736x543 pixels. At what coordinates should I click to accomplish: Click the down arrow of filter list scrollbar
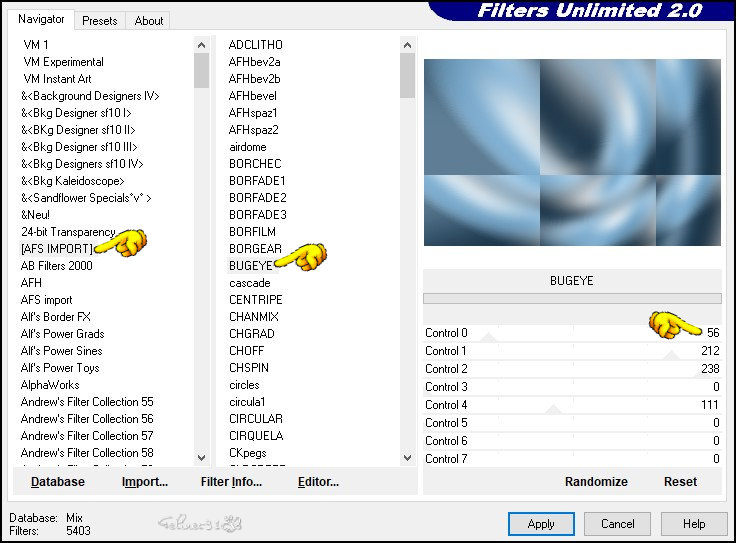407,457
